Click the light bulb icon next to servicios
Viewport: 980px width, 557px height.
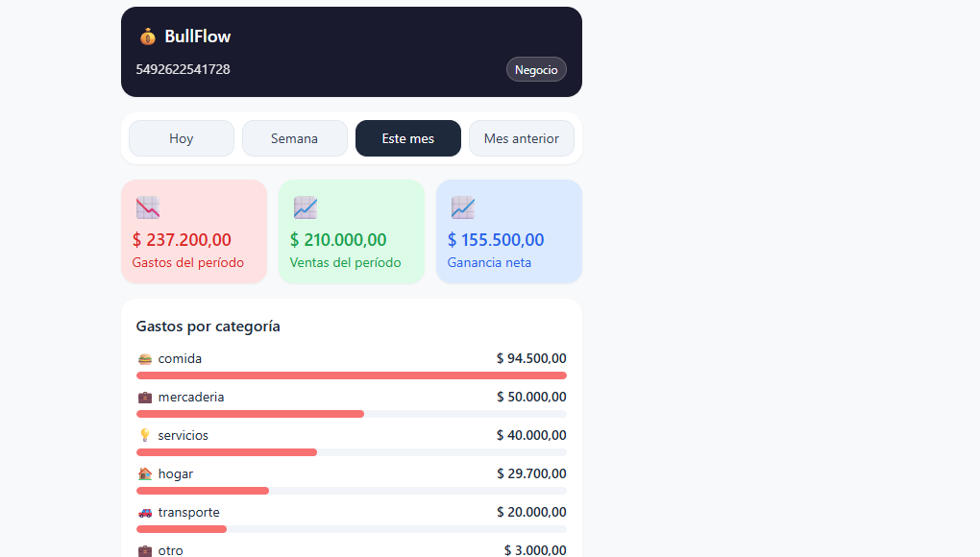click(145, 435)
